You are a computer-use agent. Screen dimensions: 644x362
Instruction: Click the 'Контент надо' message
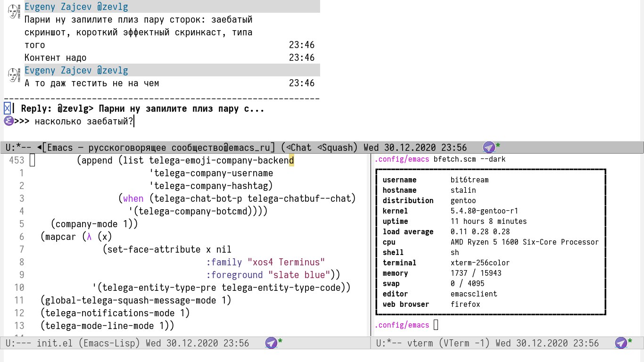pyautogui.click(x=56, y=58)
